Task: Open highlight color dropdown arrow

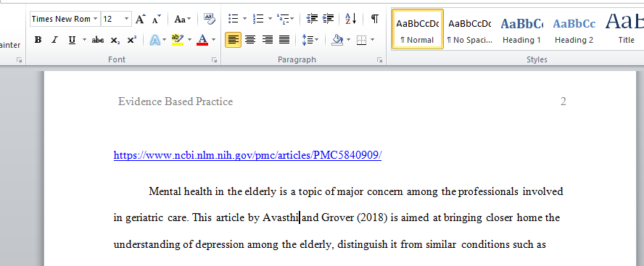Action: point(190,40)
